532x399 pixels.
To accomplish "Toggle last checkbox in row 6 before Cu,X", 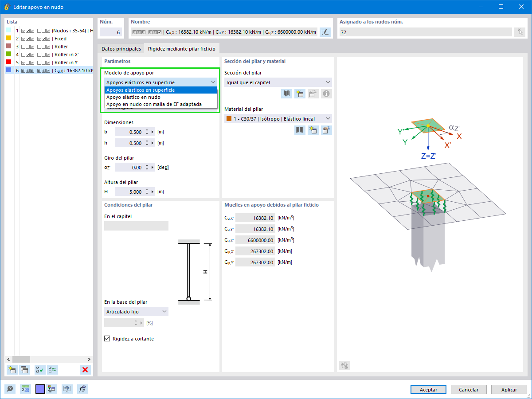I will coord(48,71).
